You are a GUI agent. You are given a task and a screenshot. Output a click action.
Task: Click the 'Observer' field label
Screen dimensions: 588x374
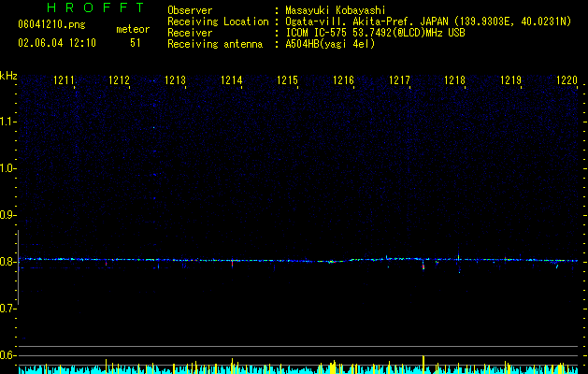(x=190, y=10)
